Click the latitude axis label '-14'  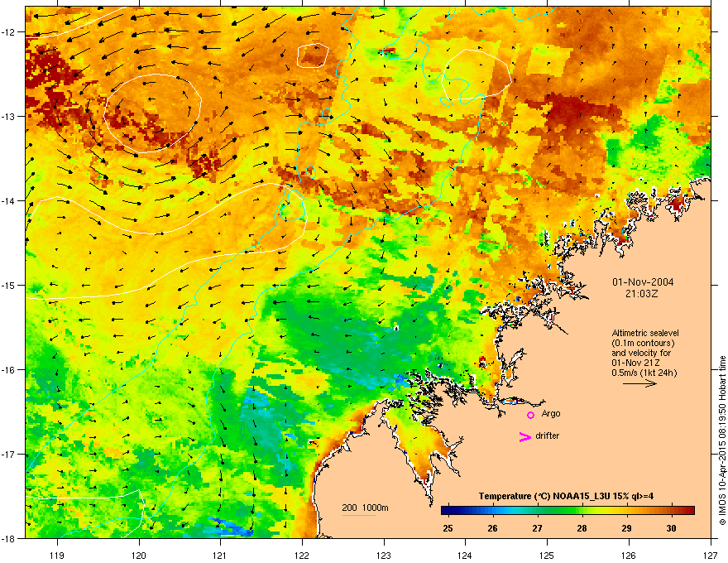[x=8, y=200]
